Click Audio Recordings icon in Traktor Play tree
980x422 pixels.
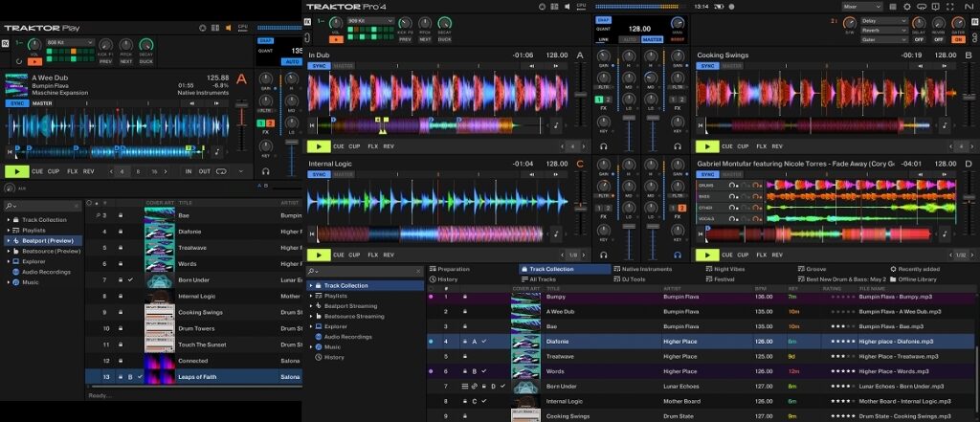click(x=15, y=272)
